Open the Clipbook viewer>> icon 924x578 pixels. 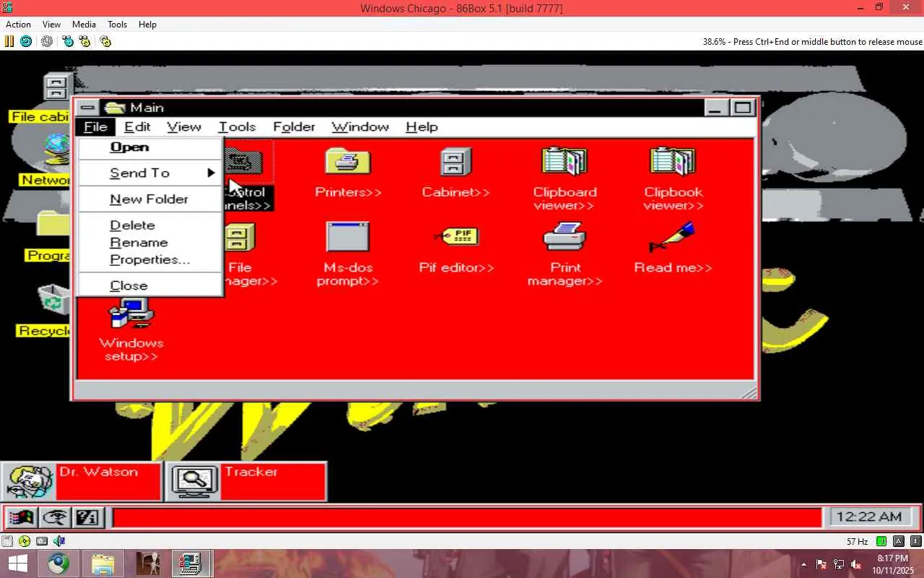(x=673, y=178)
